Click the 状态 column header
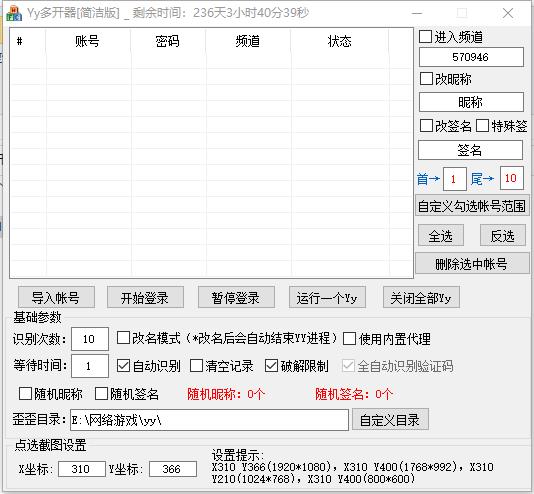 pos(340,41)
